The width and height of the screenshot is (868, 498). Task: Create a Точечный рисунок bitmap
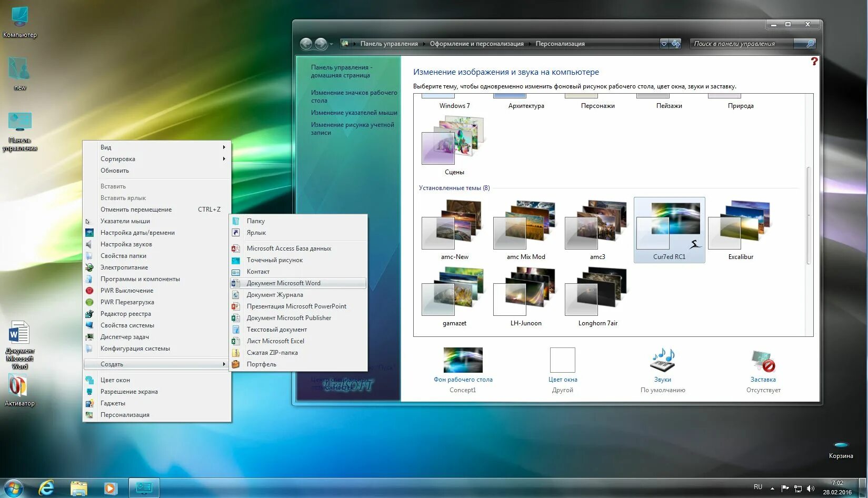298,260
